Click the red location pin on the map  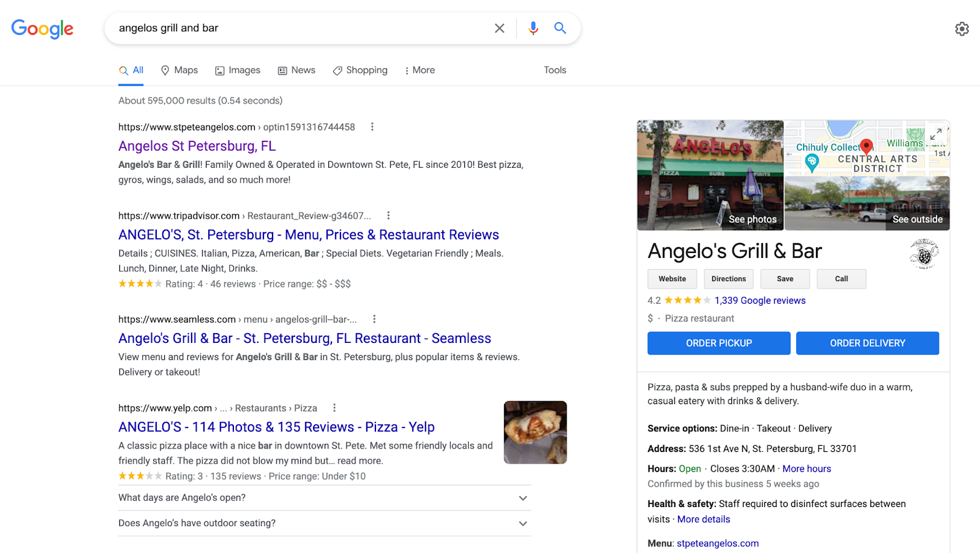[866, 146]
